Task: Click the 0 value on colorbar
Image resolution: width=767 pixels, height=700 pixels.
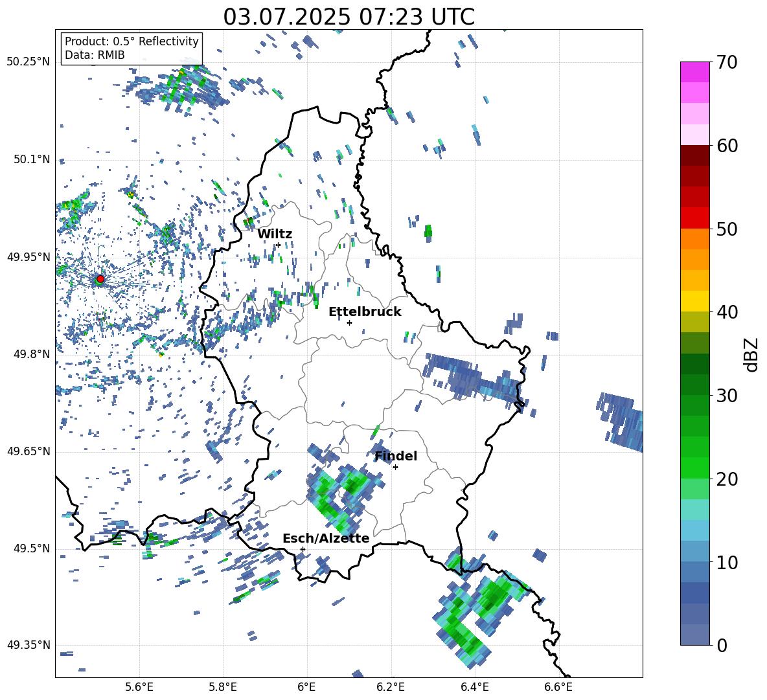Action: coord(722,645)
